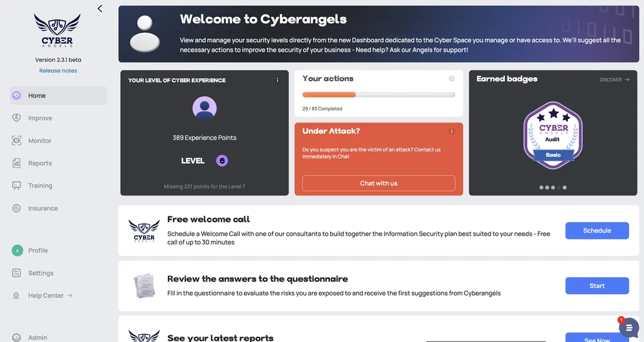The image size is (644, 342).
Task: Click the Improve shield icon in sidebar
Action: point(17,118)
